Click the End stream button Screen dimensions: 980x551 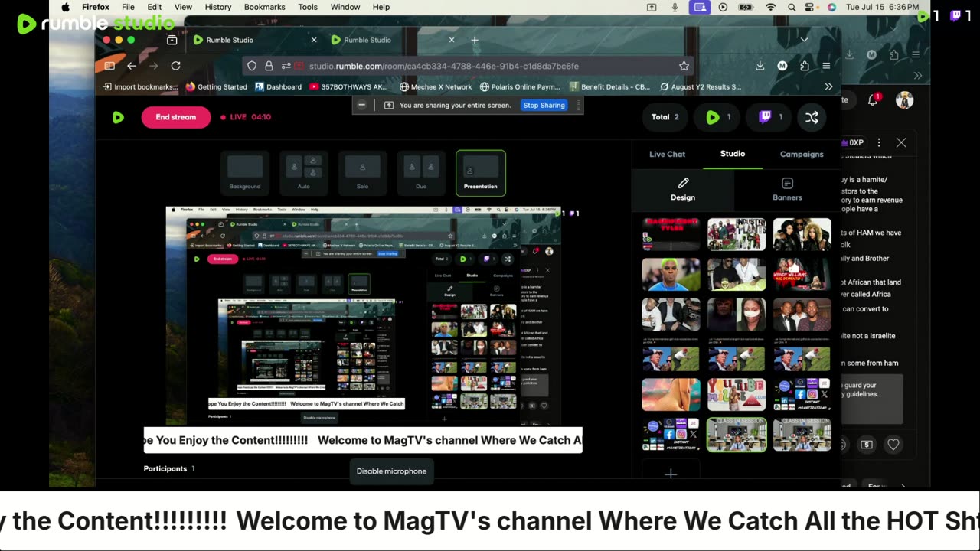(176, 117)
